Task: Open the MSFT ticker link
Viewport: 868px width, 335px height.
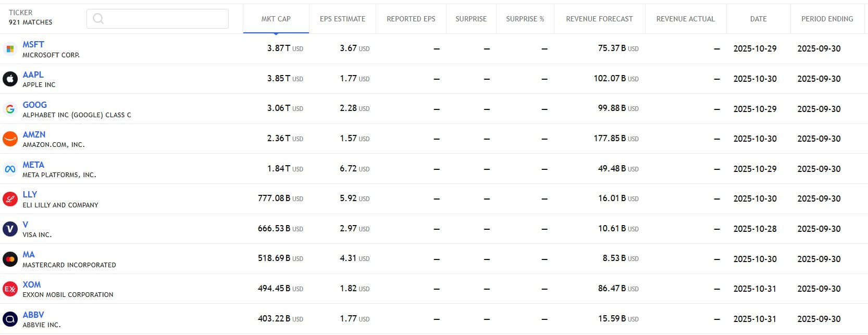Action: click(33, 45)
